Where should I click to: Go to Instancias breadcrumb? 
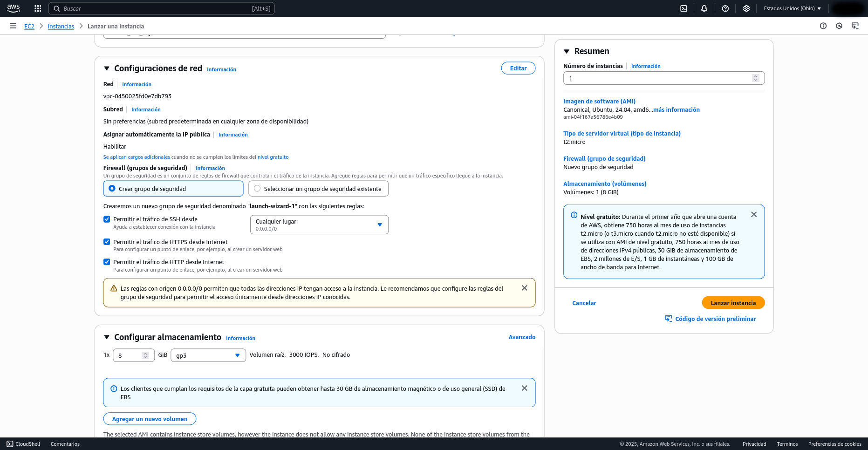click(x=61, y=27)
